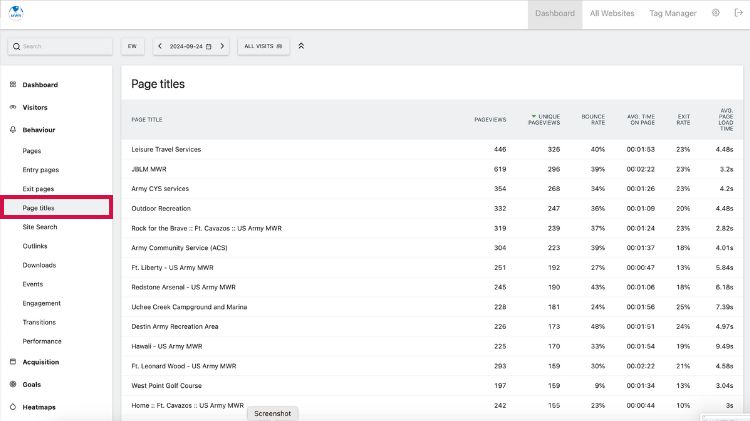The height and width of the screenshot is (421, 750).
Task: Click the West Point Golf Course row
Action: pos(432,386)
